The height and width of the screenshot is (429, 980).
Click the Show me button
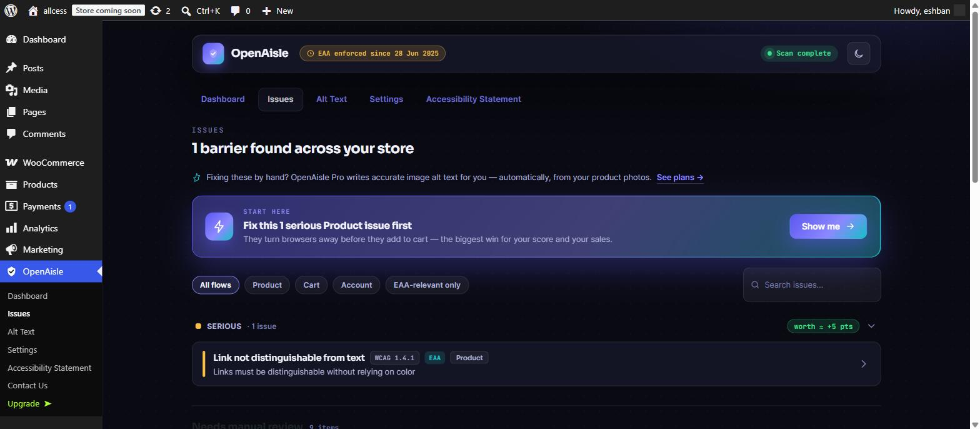click(x=828, y=226)
